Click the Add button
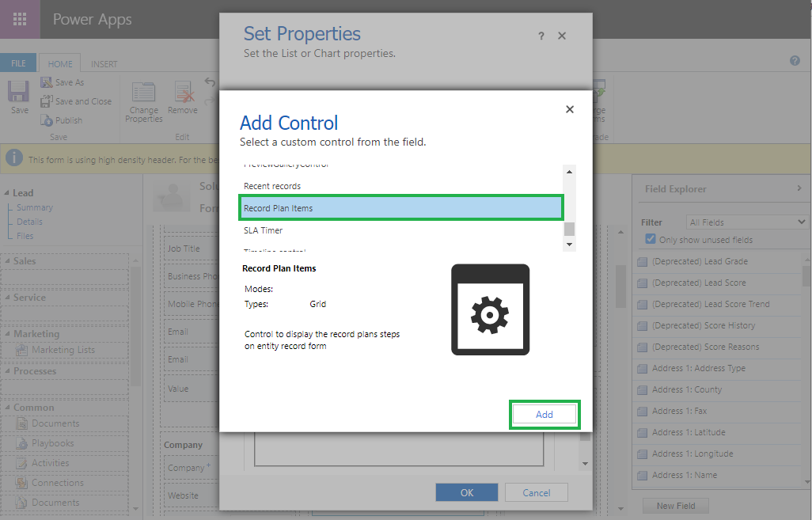Image resolution: width=812 pixels, height=520 pixels. pyautogui.click(x=544, y=415)
